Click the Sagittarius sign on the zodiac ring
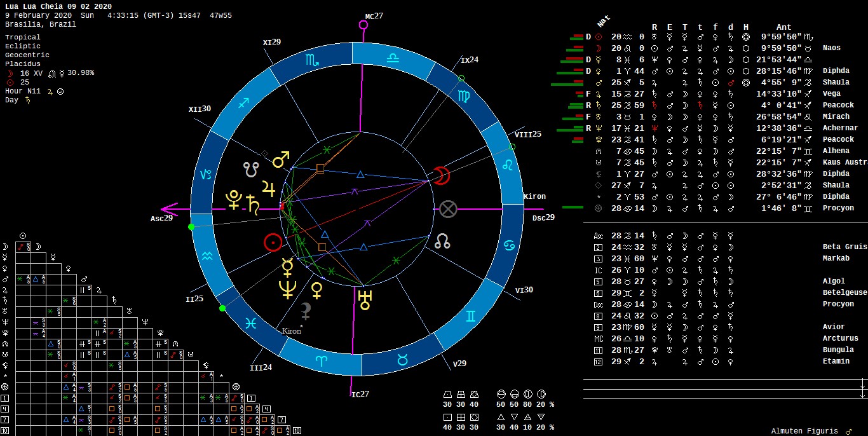Screen dimensions: 868x436 point(244,103)
